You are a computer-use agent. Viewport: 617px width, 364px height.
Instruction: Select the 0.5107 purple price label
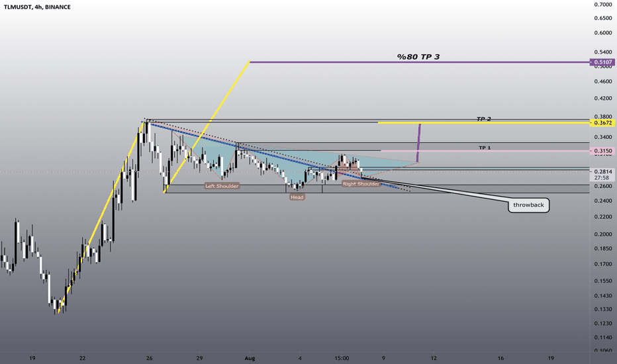click(602, 62)
